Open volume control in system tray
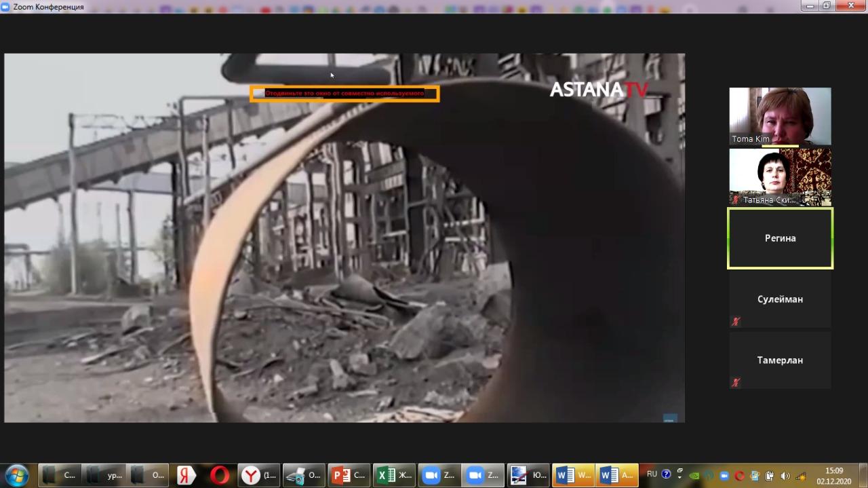The width and height of the screenshot is (868, 488). coord(785,476)
